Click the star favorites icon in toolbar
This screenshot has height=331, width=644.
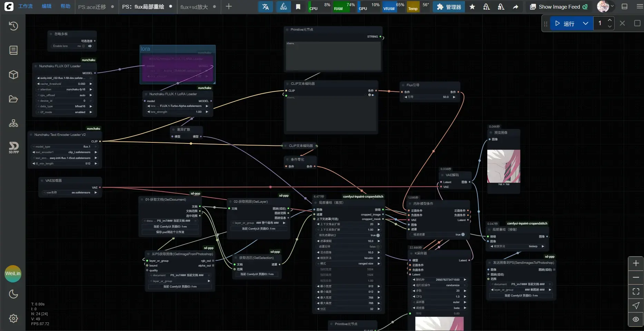[x=472, y=7]
